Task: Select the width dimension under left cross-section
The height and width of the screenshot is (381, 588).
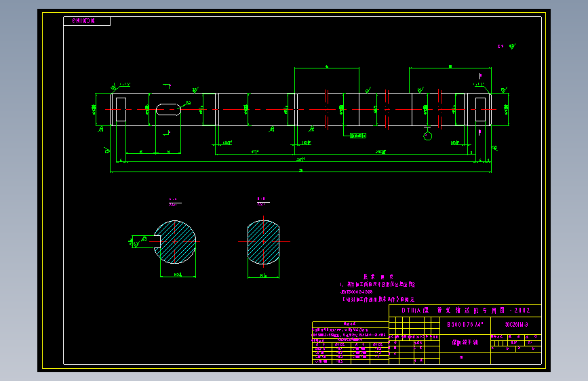Action: coord(178,276)
